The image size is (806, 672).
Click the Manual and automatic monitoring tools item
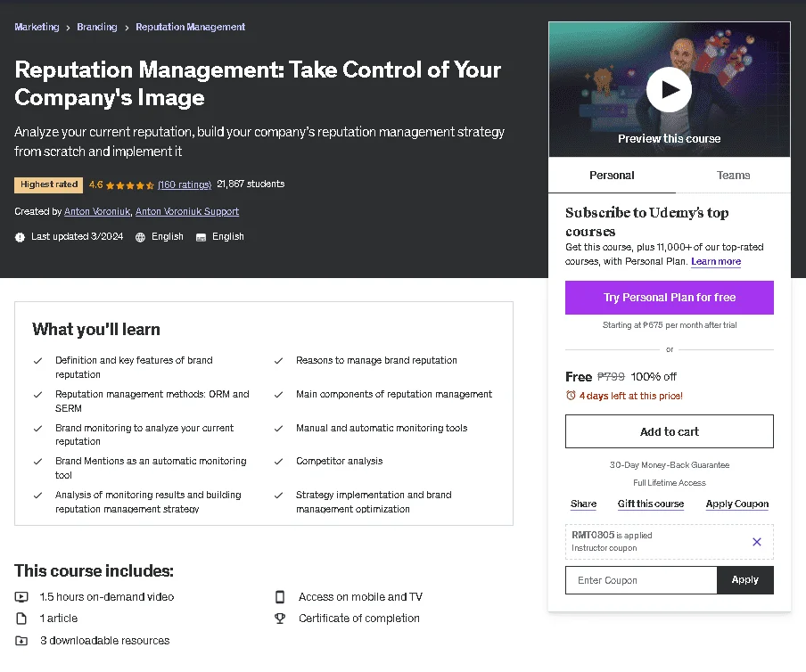(382, 428)
